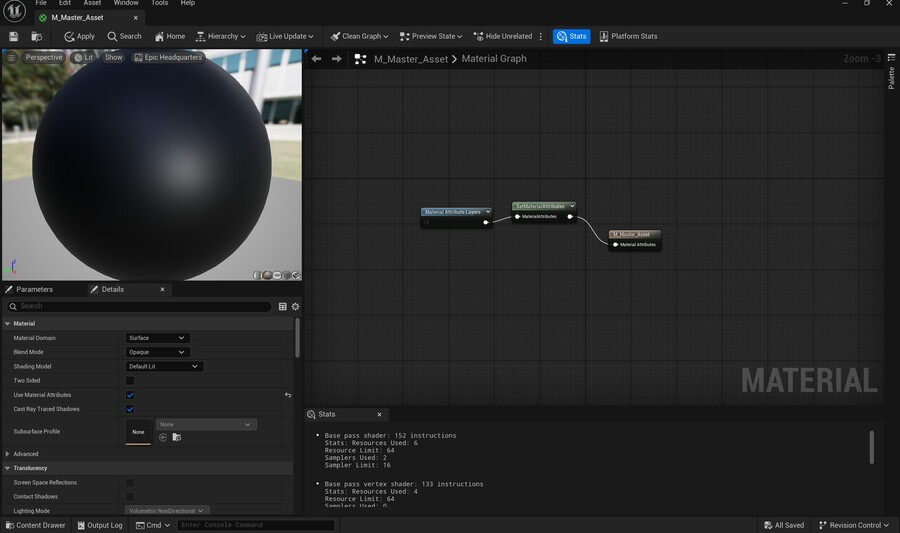The width and height of the screenshot is (900, 533).
Task: Open the Details panel settings gear
Action: click(x=295, y=306)
